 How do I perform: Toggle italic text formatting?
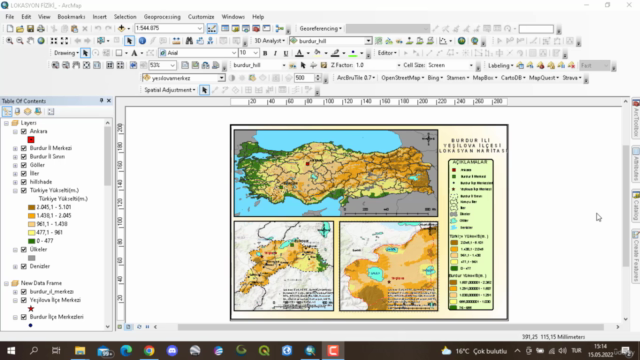tap(276, 53)
